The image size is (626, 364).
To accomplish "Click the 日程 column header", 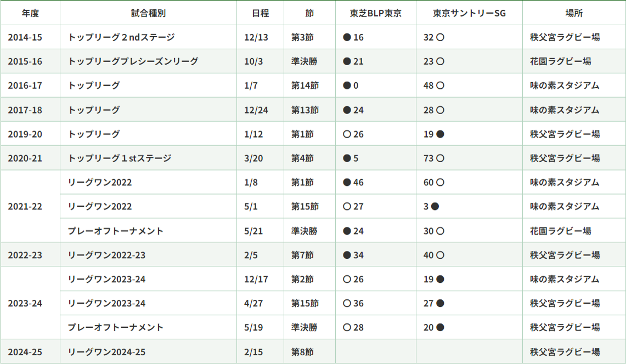I will pos(260,13).
